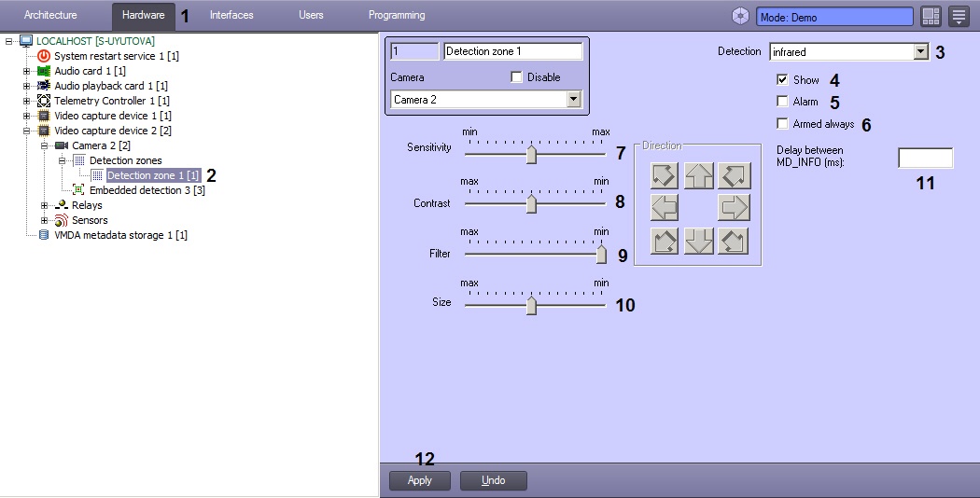Viewport: 980px width, 498px height.
Task: Collapse the Detection zones node
Action: [x=62, y=160]
